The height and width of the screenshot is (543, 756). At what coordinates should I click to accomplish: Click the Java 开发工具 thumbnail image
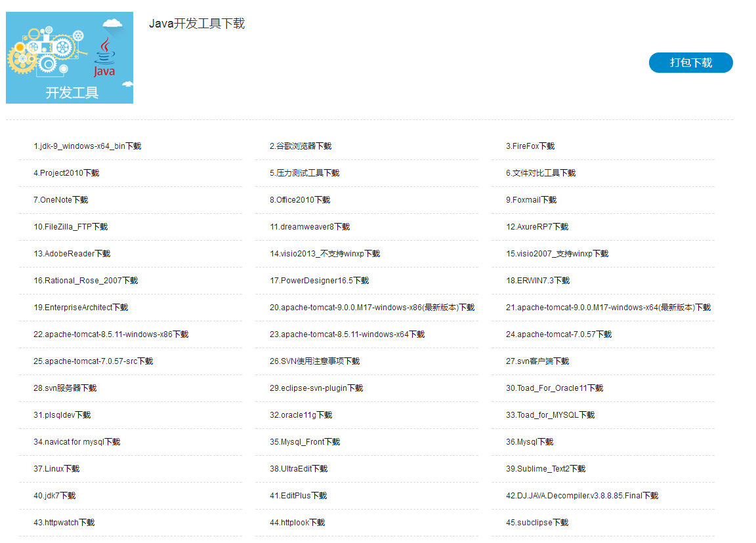[70, 58]
